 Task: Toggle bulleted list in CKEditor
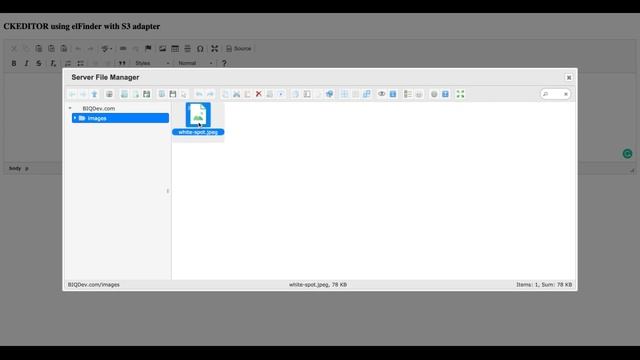click(x=80, y=63)
